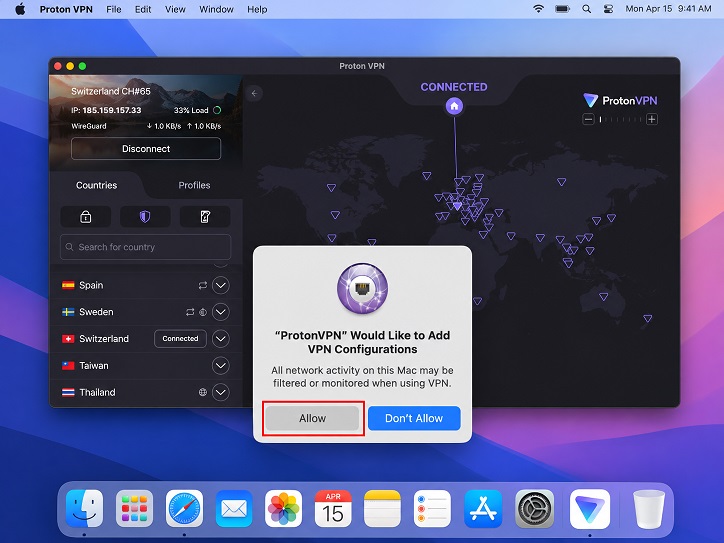Screen dimensions: 724x543
Task: Open the View menu
Action: [175, 9]
